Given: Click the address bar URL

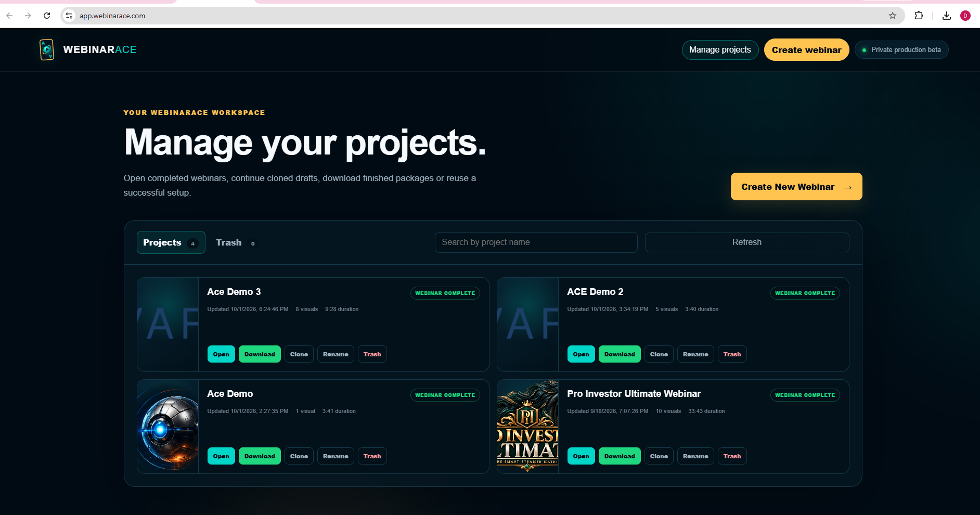Looking at the screenshot, I should [112, 16].
